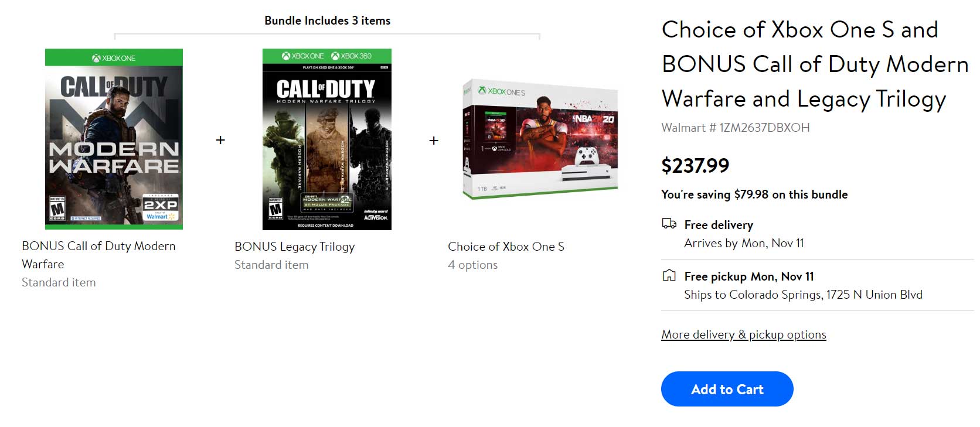Click the free delivery truck icon
Image resolution: width=980 pixels, height=427 pixels.
click(669, 224)
